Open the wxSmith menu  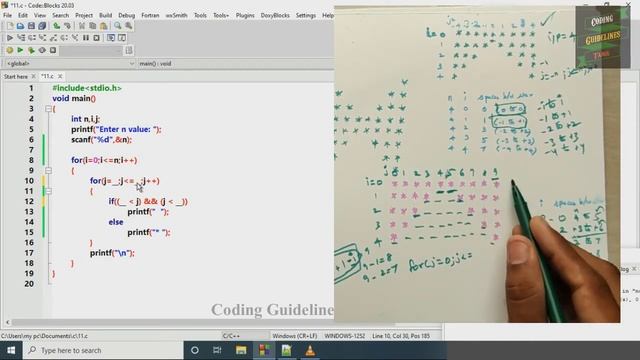tap(176, 15)
